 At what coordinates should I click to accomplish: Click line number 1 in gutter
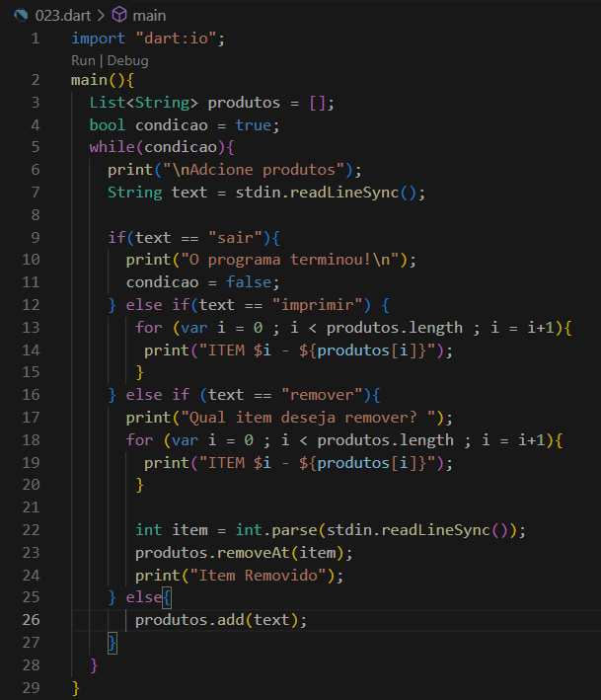click(x=36, y=39)
